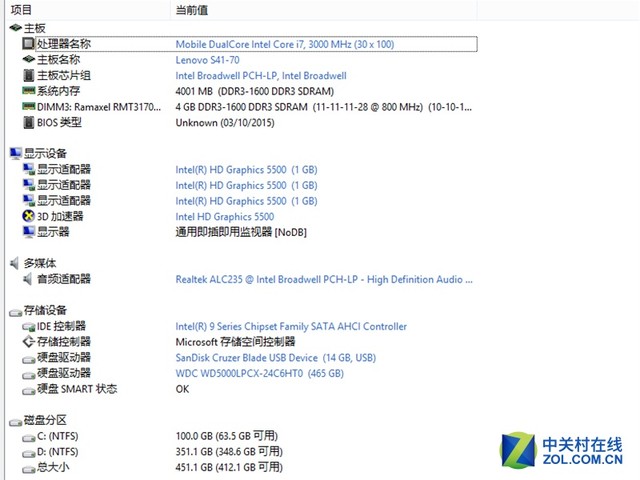This screenshot has height=480, width=640.
Task: Click the 主板名称 row icon
Action: pos(29,59)
